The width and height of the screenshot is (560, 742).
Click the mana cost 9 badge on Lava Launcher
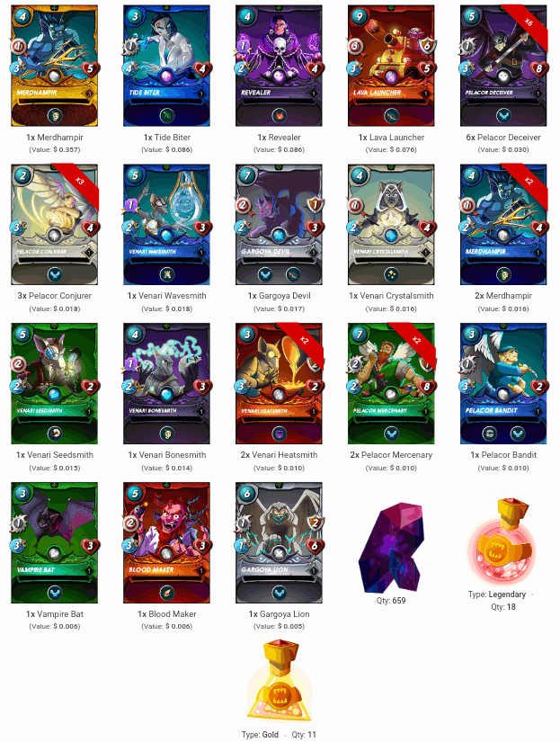pos(360,16)
